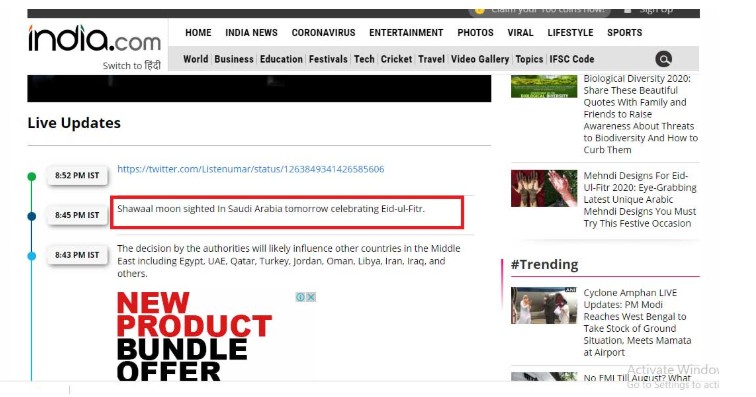Image resolution: width=756 pixels, height=397 pixels.
Task: Select the Shawaal moon sighted update text
Action: (x=271, y=209)
